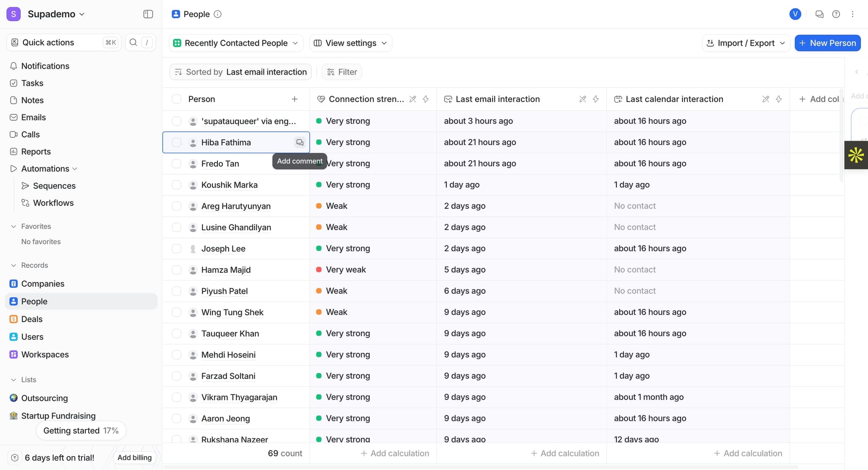Open Sequences under Automations
Image resolution: width=868 pixels, height=470 pixels.
[x=54, y=186]
